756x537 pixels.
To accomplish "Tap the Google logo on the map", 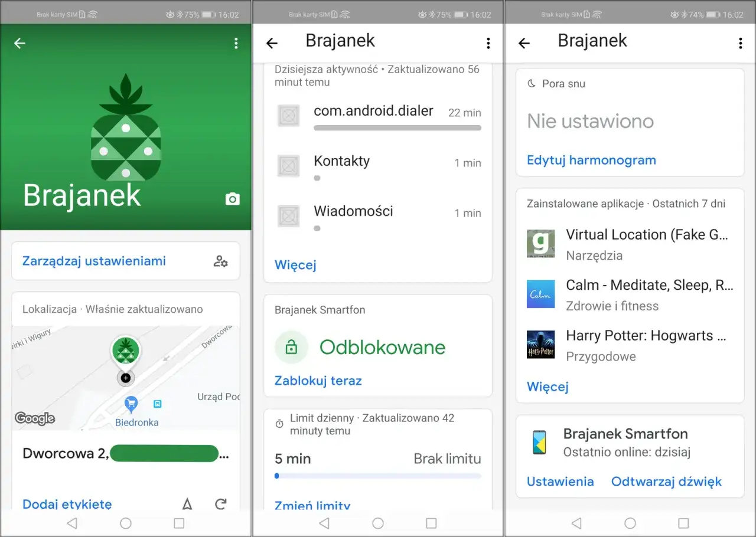I will (x=35, y=418).
